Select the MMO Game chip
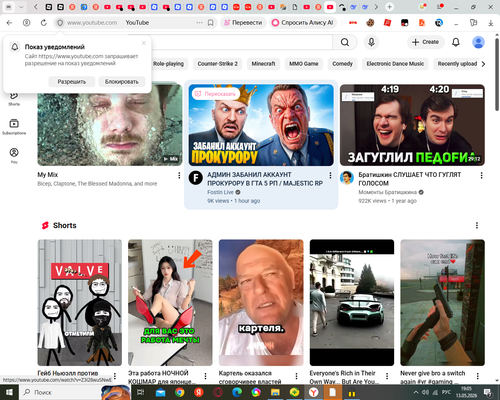 coord(304,64)
